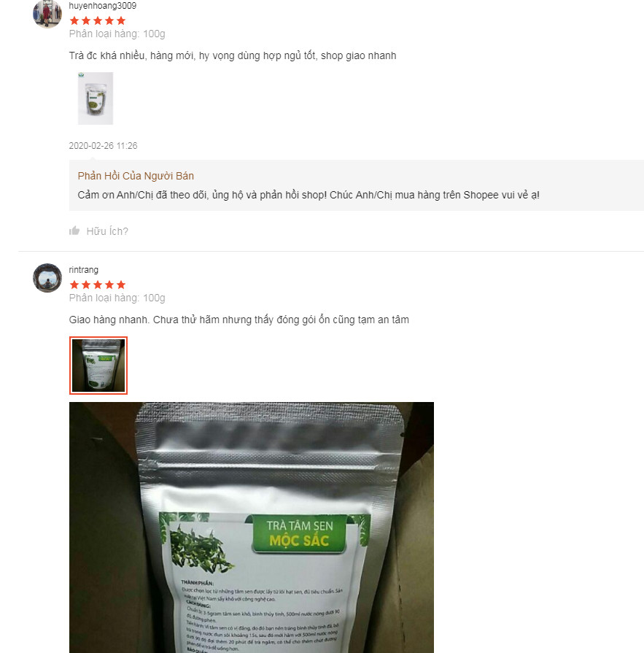Click the seller reply message text

(x=309, y=195)
